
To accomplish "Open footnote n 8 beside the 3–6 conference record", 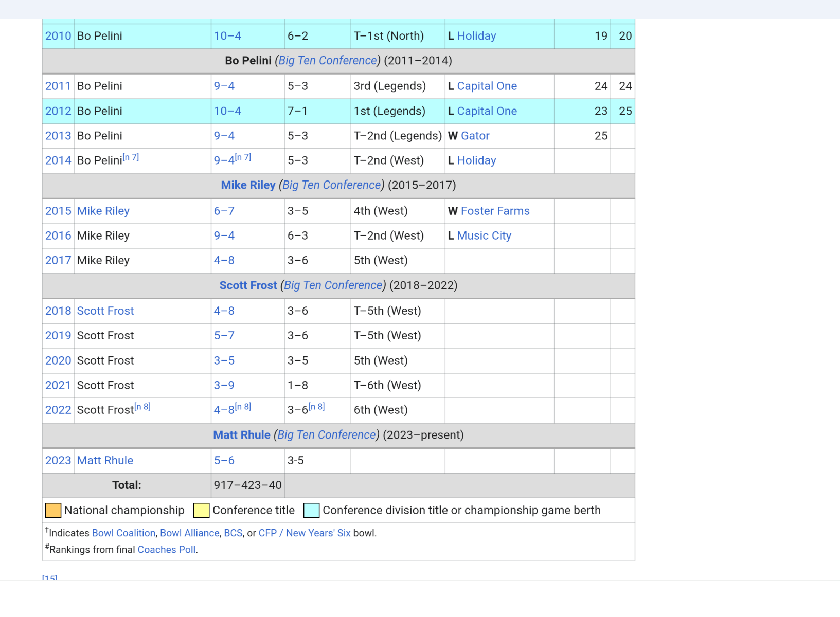I will pyautogui.click(x=316, y=407).
